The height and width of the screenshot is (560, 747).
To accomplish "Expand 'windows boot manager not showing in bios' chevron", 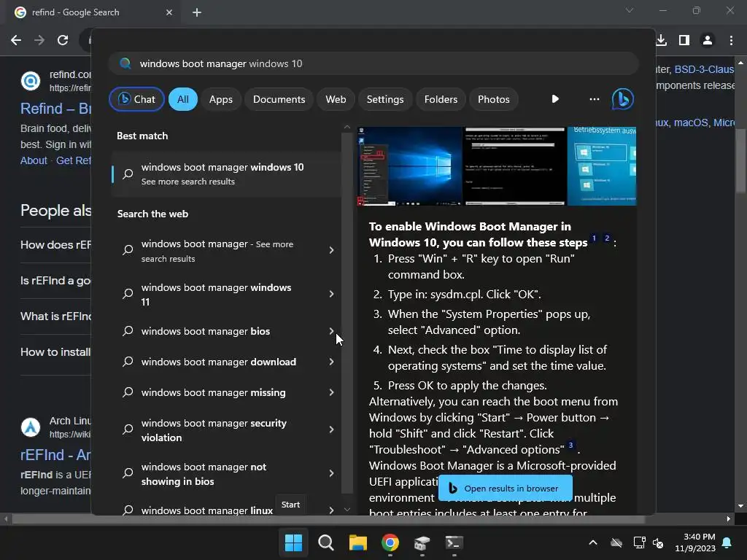I will [x=332, y=473].
